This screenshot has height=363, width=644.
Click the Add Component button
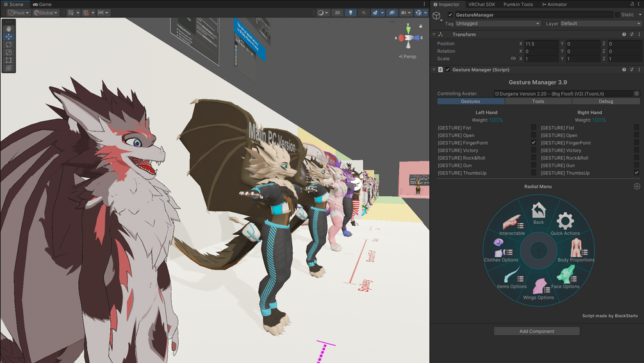point(537,332)
